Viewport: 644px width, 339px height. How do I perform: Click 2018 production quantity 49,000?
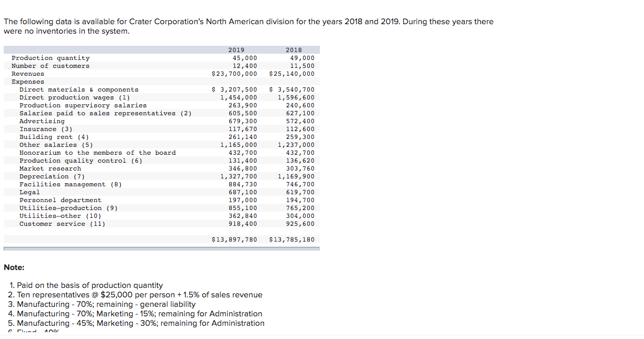[302, 58]
